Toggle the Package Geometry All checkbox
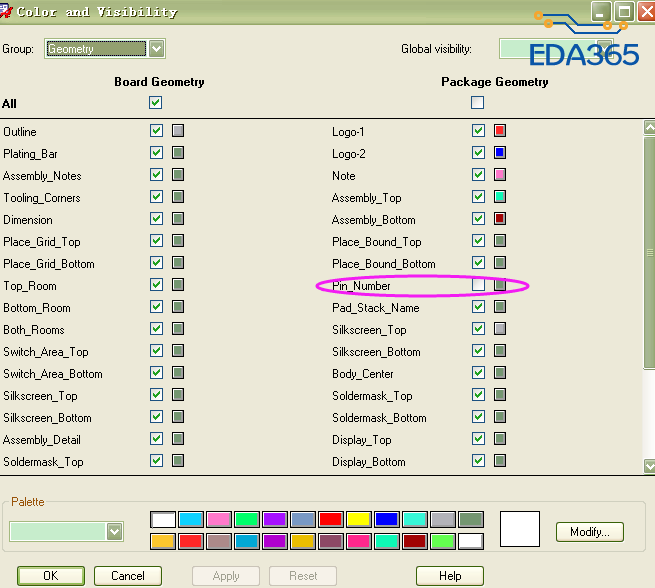 (x=477, y=103)
